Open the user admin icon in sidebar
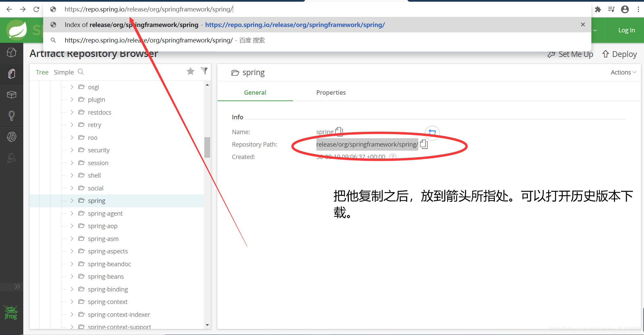This screenshot has width=644, height=335. 11,158
